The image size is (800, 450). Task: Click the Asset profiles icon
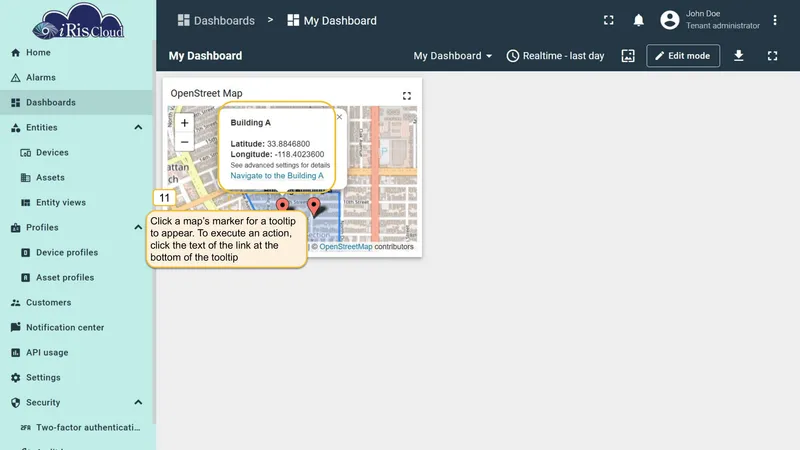26,278
